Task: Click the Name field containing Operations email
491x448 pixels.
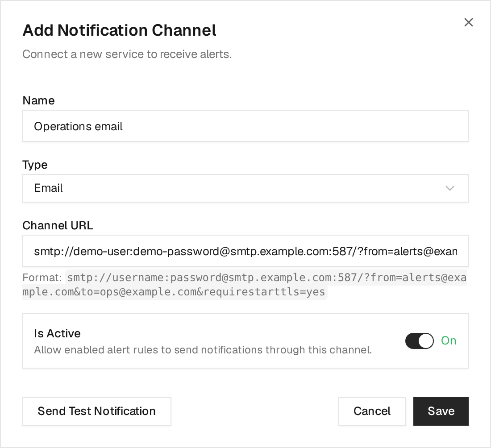Action: 245,126
